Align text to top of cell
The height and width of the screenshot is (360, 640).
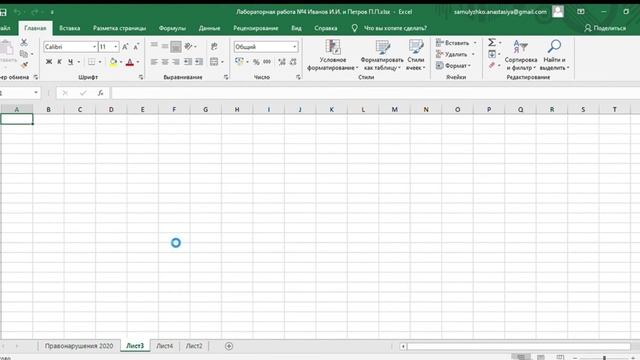click(154, 46)
